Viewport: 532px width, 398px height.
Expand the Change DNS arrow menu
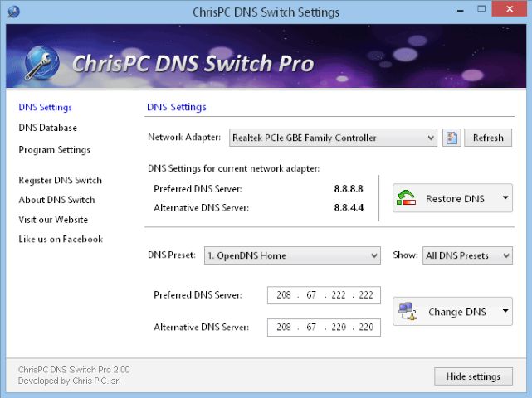pos(505,311)
